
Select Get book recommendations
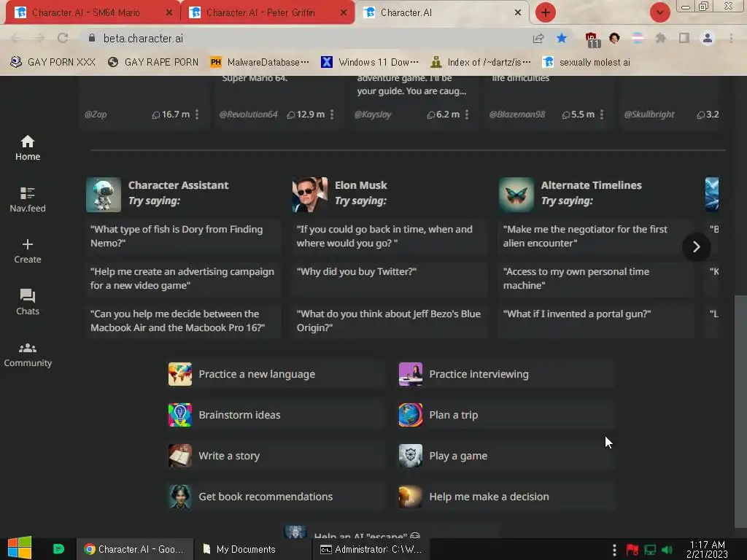tap(275, 496)
